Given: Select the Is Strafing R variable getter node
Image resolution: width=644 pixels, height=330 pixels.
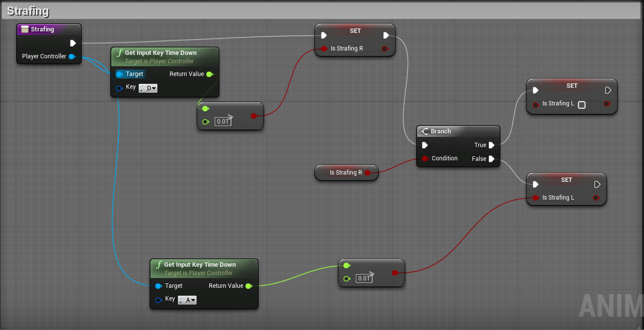Looking at the screenshot, I should (343, 173).
